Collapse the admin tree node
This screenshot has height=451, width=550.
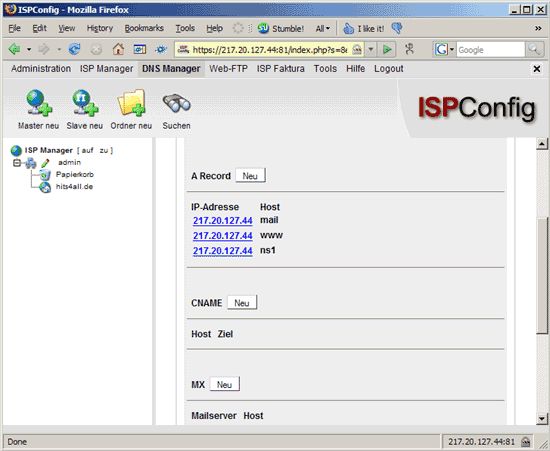[x=16, y=163]
